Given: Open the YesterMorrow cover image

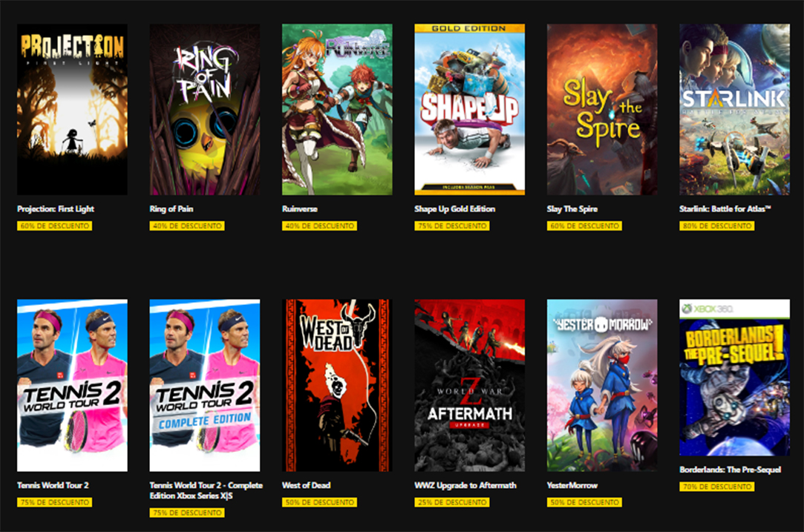Looking at the screenshot, I should [602, 385].
